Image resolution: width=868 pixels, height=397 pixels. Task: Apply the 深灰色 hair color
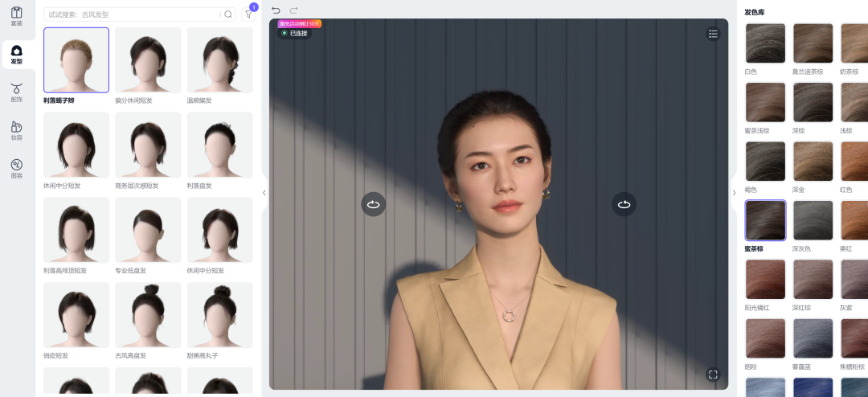tap(813, 220)
